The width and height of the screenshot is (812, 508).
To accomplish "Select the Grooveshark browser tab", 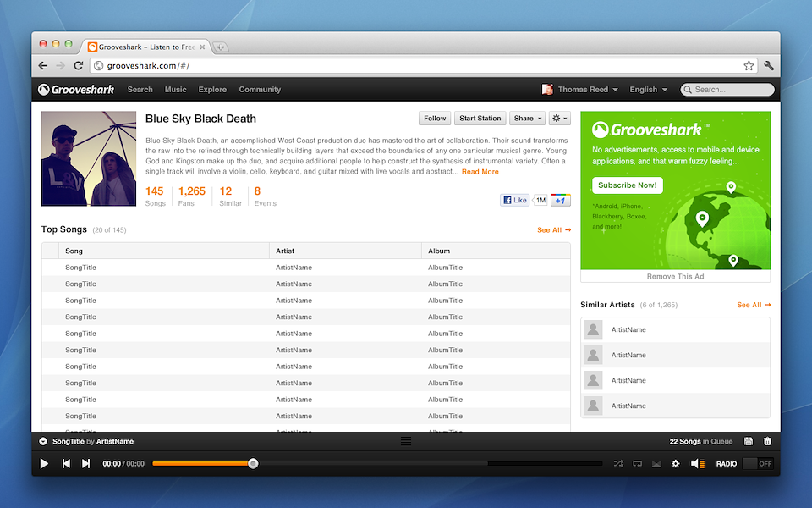I will point(145,47).
